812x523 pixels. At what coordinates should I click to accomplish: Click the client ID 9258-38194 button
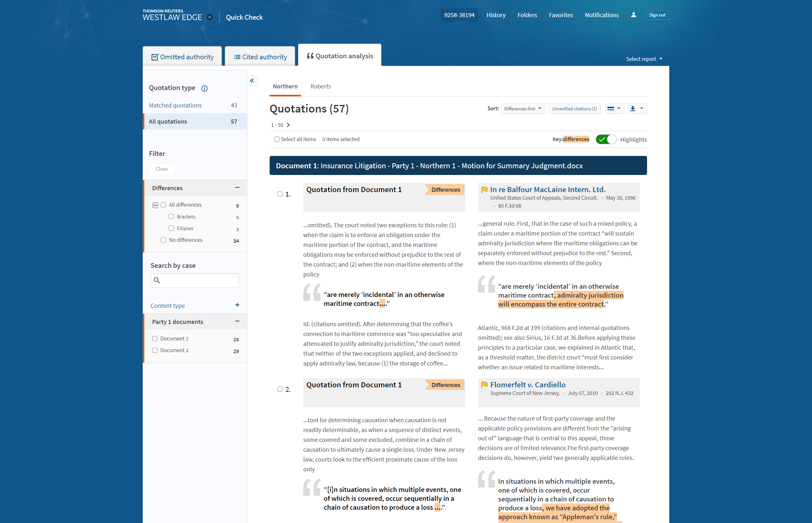[x=459, y=15]
